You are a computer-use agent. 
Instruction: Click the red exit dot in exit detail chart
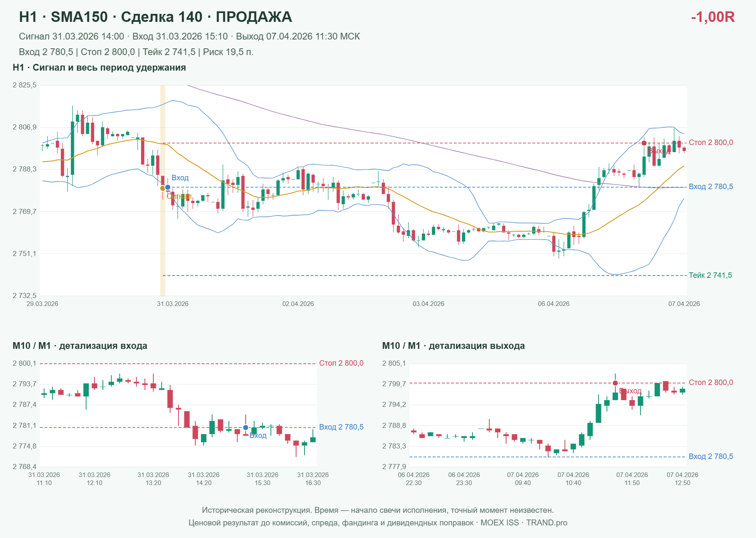click(x=615, y=383)
